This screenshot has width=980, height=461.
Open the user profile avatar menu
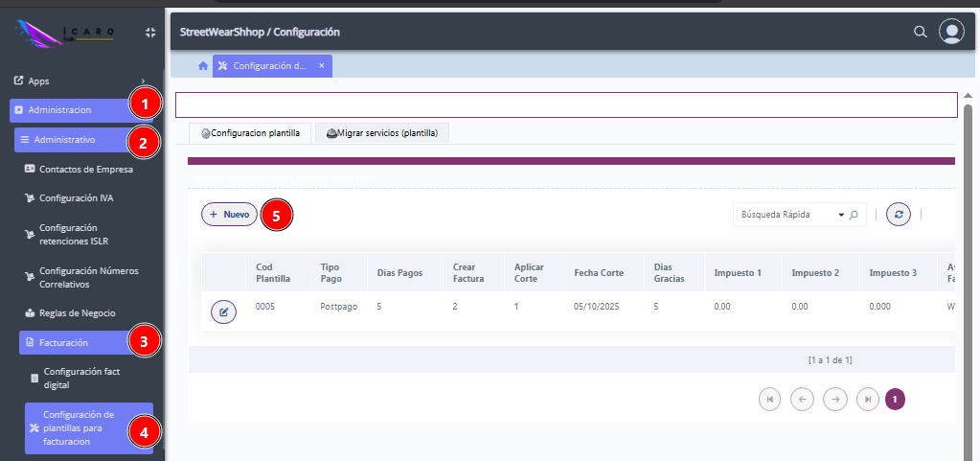(951, 32)
